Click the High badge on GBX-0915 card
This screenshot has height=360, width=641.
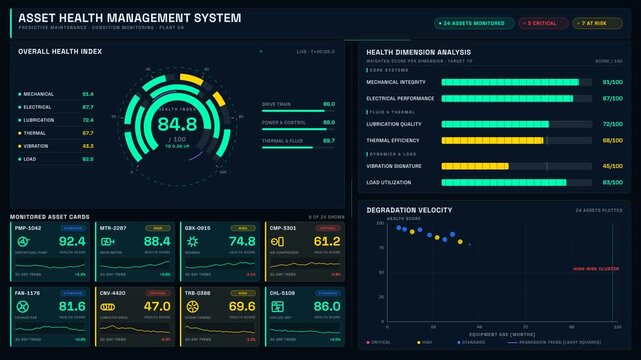pos(243,228)
